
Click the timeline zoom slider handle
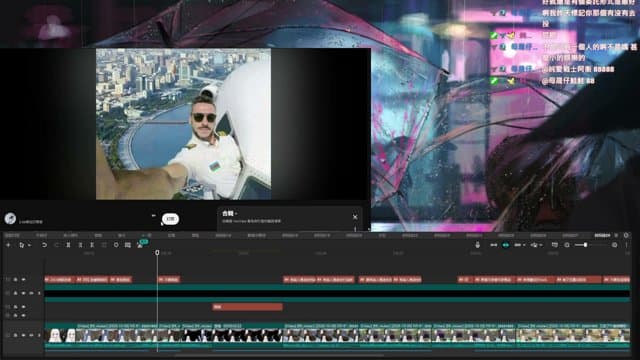coord(585,245)
